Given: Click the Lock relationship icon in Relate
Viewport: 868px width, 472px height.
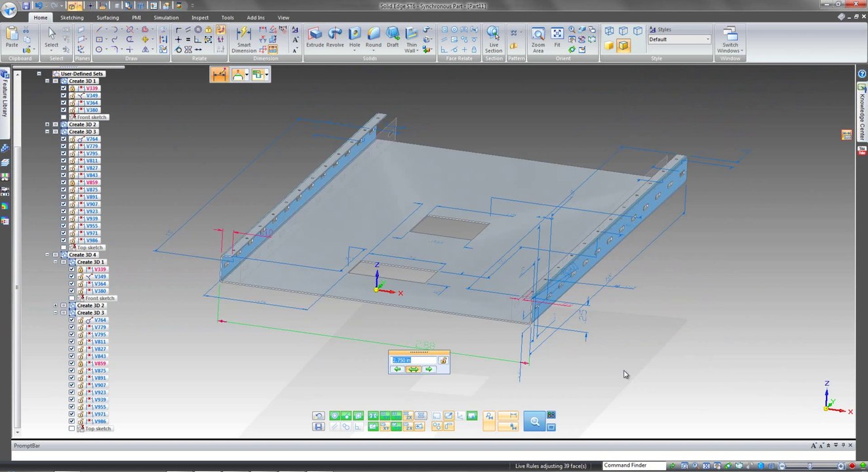Looking at the screenshot, I should (x=208, y=30).
